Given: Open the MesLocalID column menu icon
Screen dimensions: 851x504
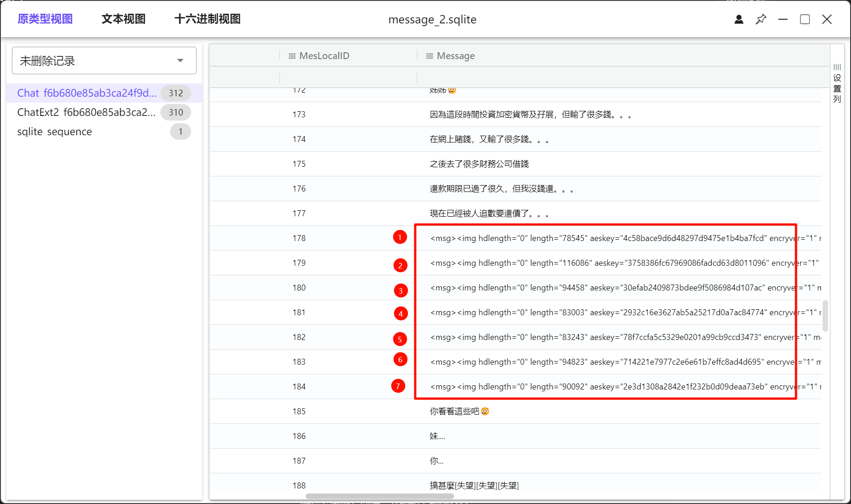Looking at the screenshot, I should point(292,56).
